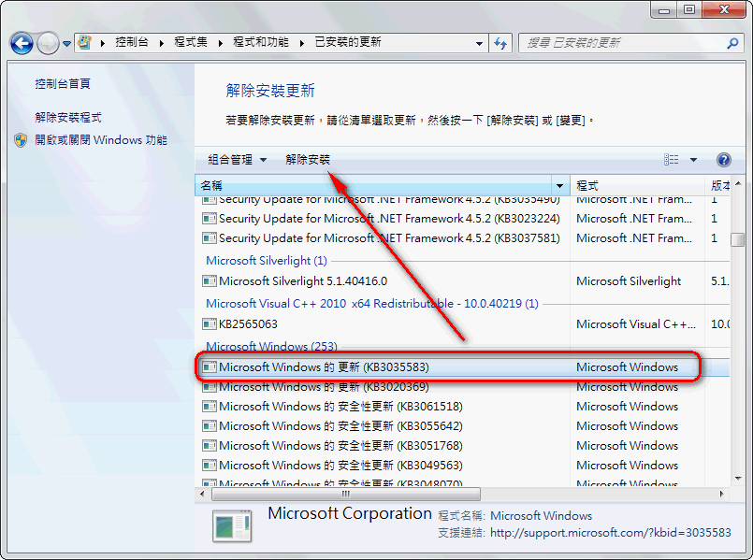Image resolution: width=753 pixels, height=560 pixels.
Task: Open the 控制台首頁 link
Action: coord(63,84)
